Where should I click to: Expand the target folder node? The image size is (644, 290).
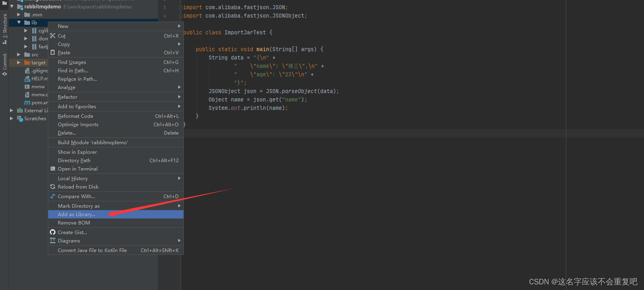click(19, 62)
